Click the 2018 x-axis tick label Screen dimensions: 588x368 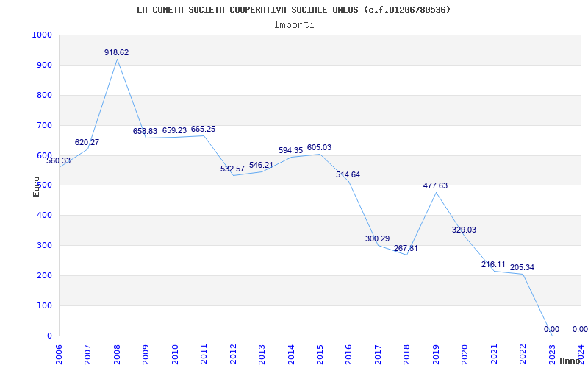[x=407, y=355]
